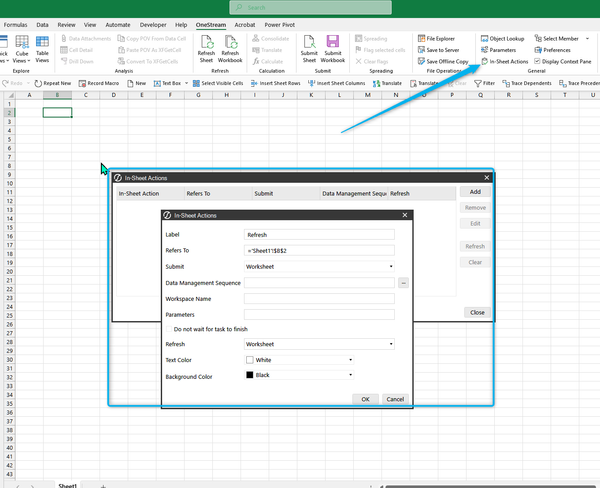
Task: Expand the Submit dropdown in dialog
Action: [388, 267]
